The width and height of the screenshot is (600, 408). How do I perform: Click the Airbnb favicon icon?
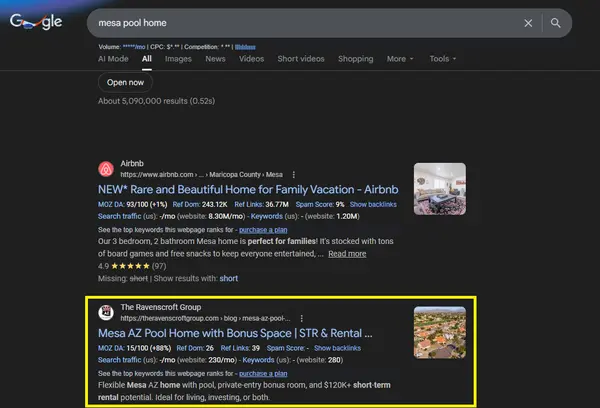(x=106, y=169)
